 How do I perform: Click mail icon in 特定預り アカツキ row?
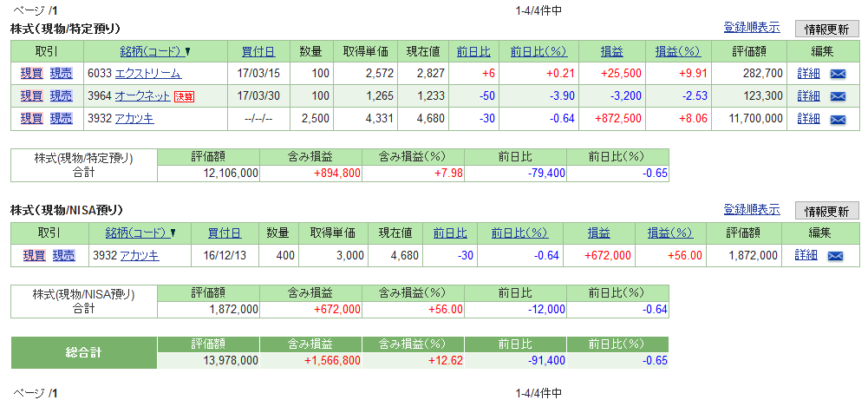pos(839,119)
